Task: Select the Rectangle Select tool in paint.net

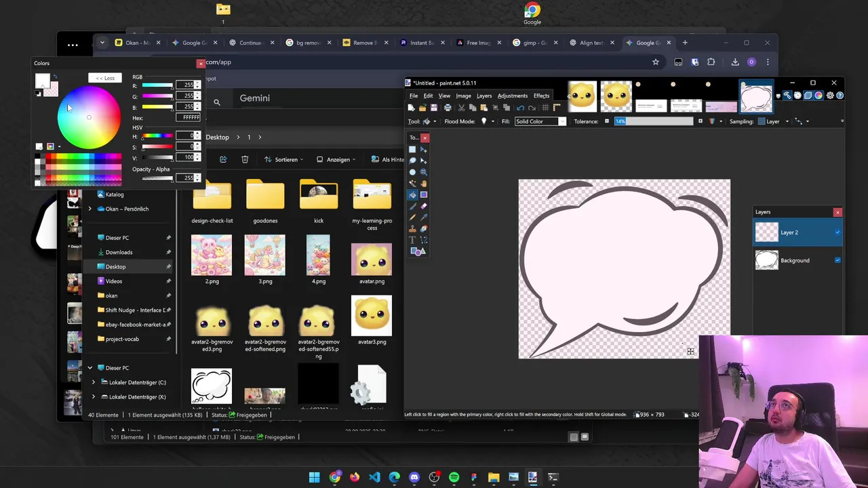Action: coord(412,149)
